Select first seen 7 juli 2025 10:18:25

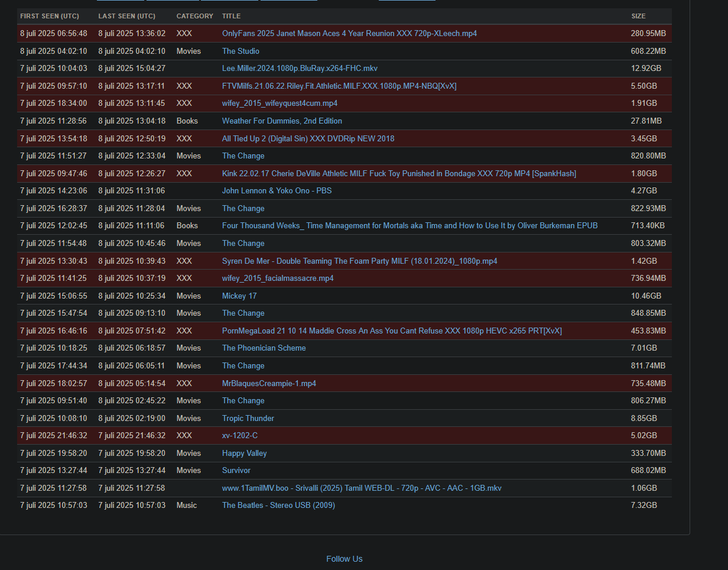click(x=53, y=348)
